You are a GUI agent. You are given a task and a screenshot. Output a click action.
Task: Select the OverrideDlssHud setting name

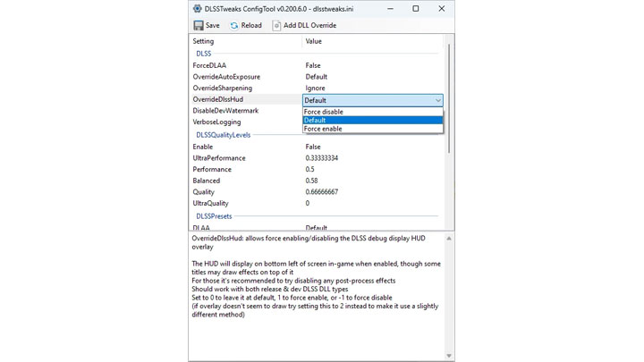pos(217,99)
